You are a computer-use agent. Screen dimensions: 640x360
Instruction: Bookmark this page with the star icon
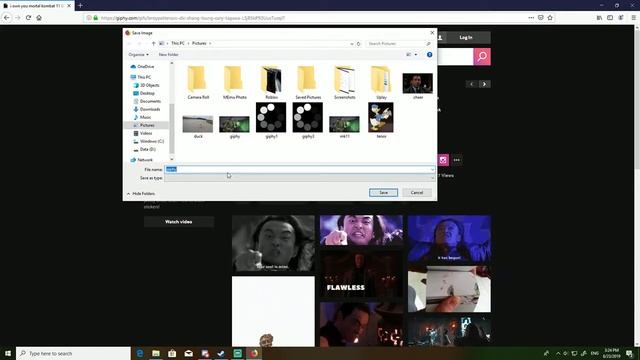click(550, 18)
